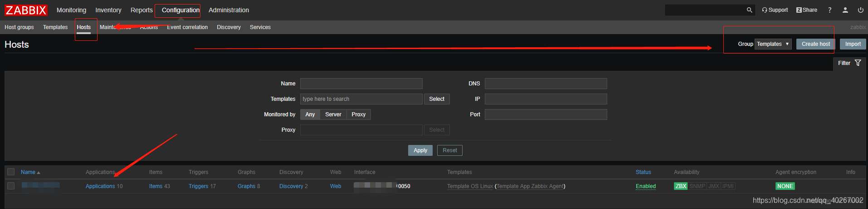Viewport: 868px width, 209px height.
Task: Click the Create host button
Action: [816, 44]
